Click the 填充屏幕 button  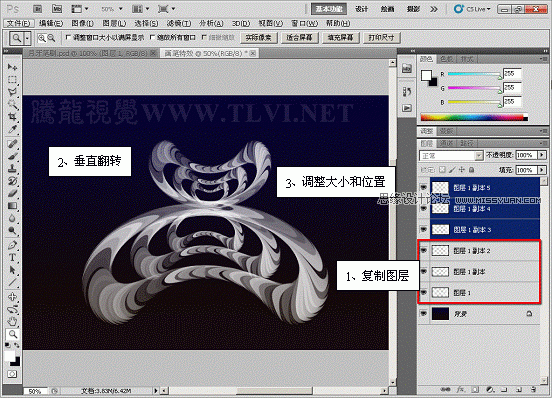[340, 38]
